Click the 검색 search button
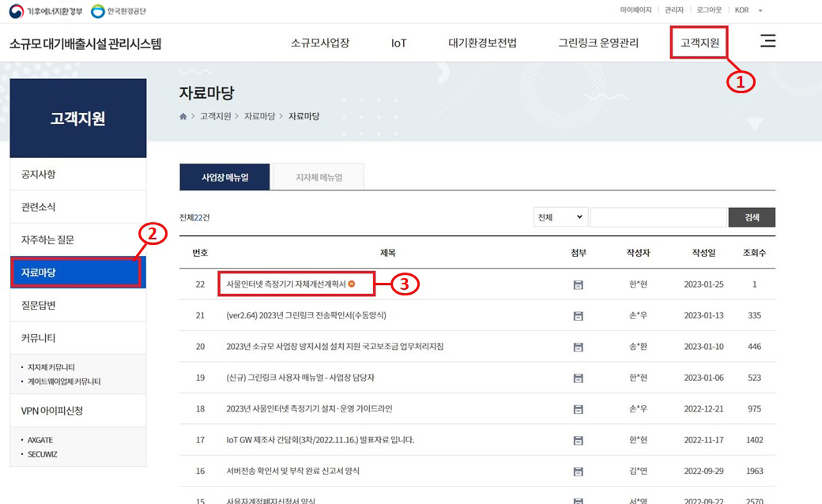Screen dimensions: 822x504 click(x=752, y=217)
